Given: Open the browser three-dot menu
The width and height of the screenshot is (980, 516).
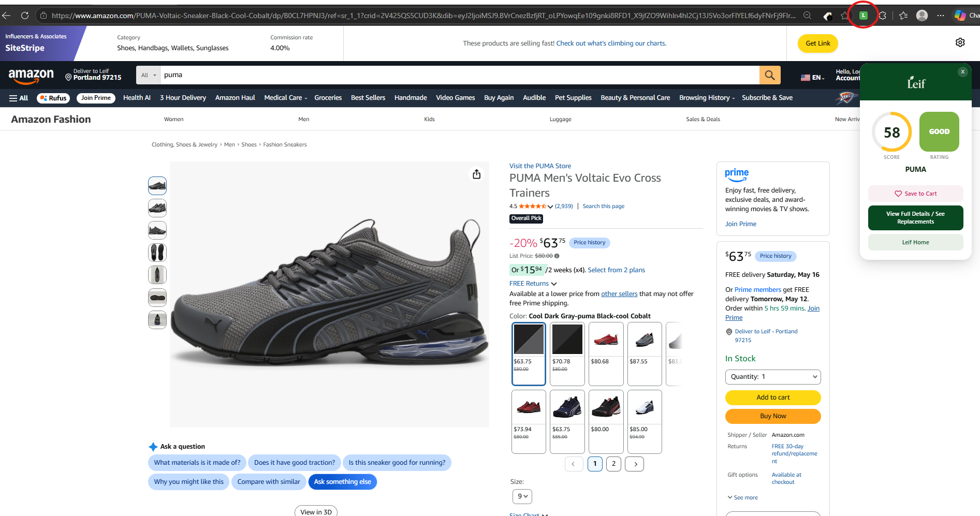Looking at the screenshot, I should tap(941, 16).
